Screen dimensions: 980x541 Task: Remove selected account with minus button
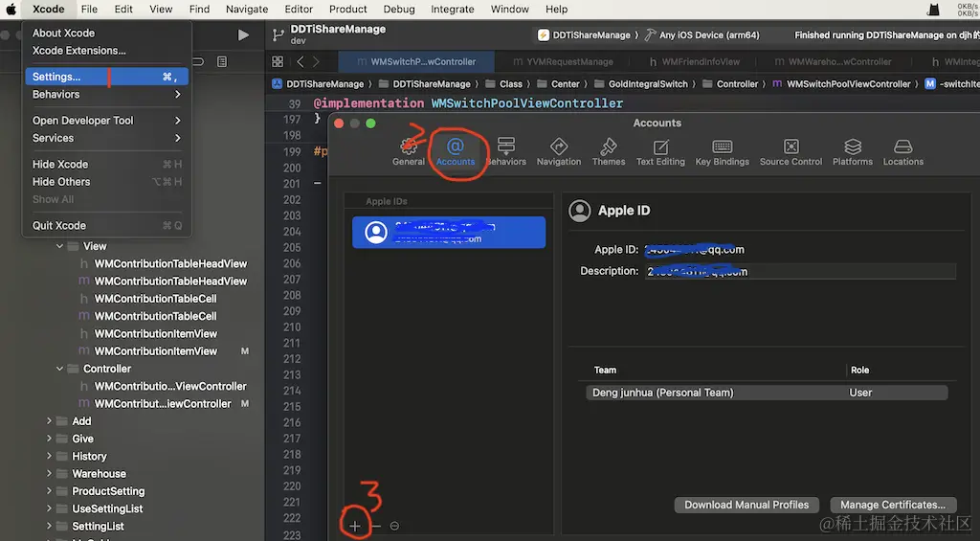tap(375, 526)
